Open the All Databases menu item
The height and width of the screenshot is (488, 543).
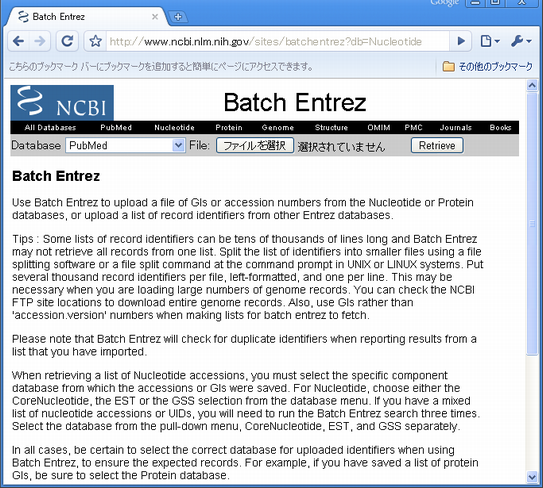50,127
